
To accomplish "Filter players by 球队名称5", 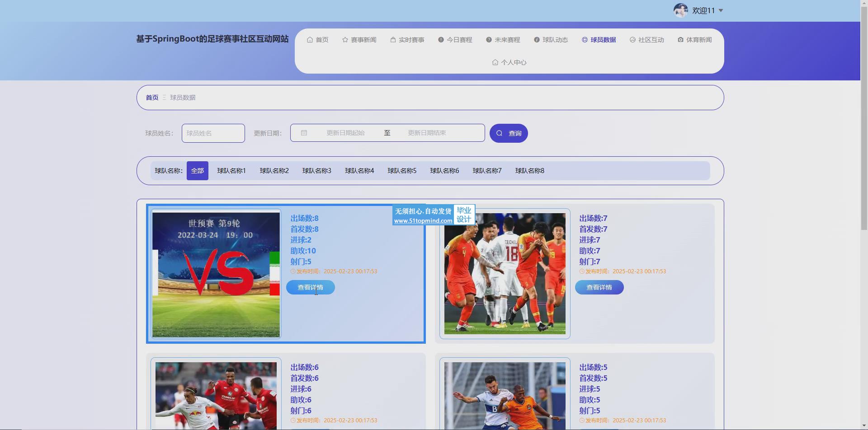I will coord(401,171).
